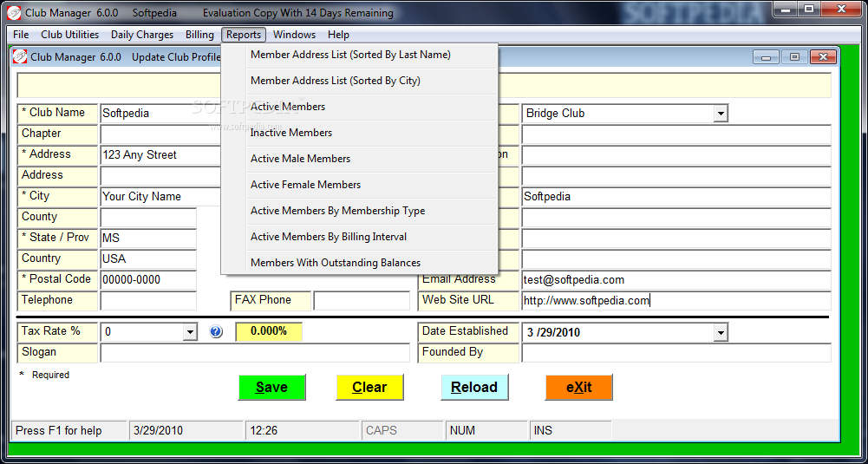Click the Email Address field test@softpedia.com
This screenshot has height=464, width=868.
pos(676,280)
